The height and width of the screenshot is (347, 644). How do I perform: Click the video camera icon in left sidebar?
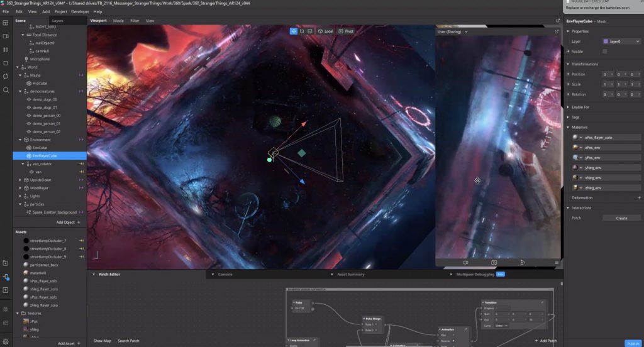pyautogui.click(x=6, y=36)
